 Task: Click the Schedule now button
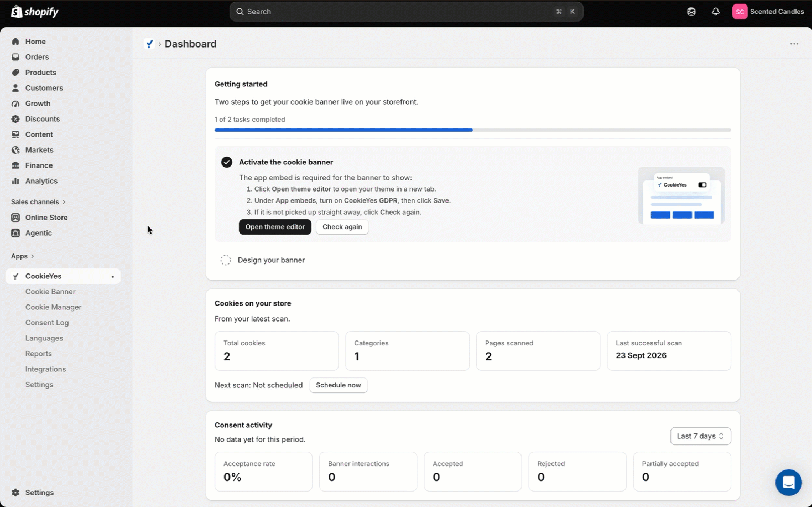(339, 385)
